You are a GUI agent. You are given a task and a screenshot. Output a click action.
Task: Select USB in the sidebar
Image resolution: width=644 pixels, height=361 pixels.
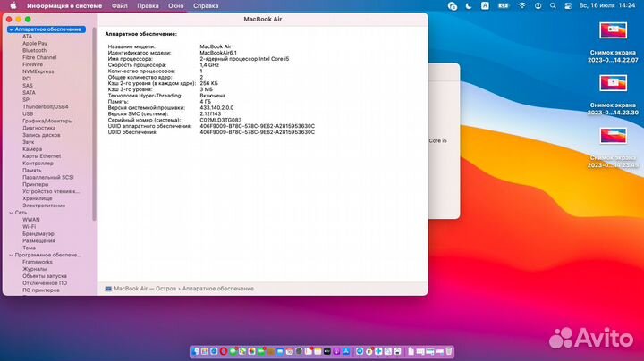(x=28, y=113)
